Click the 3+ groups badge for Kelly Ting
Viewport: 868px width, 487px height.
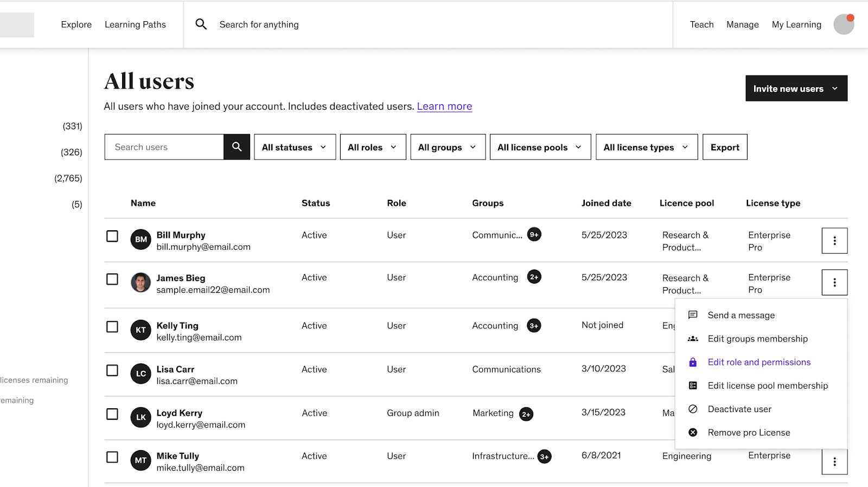[534, 326]
